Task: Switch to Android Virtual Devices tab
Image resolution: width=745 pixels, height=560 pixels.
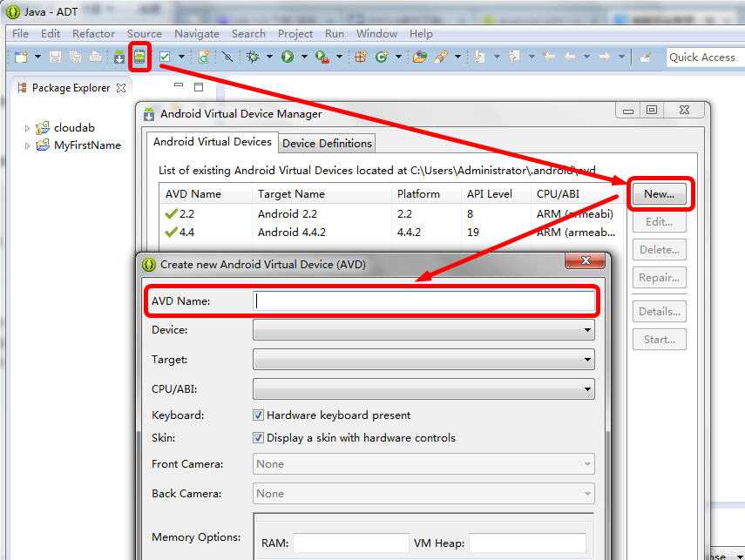Action: point(213,142)
